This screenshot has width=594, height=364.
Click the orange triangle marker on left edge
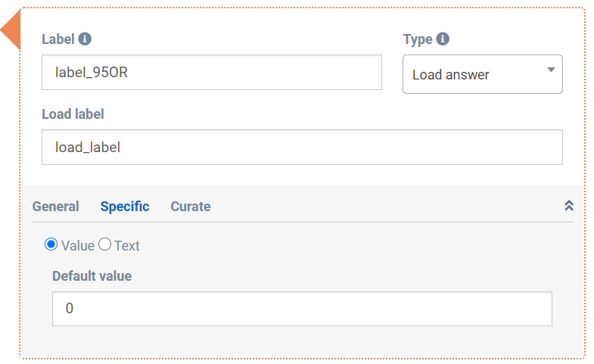pos(11,32)
